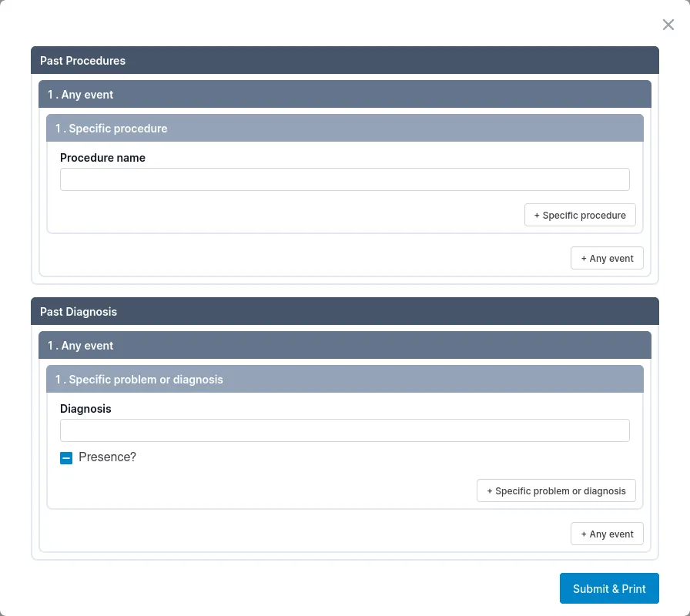This screenshot has width=690, height=616.
Task: Click the + Specific problem or diagnosis button
Action: click(x=556, y=490)
